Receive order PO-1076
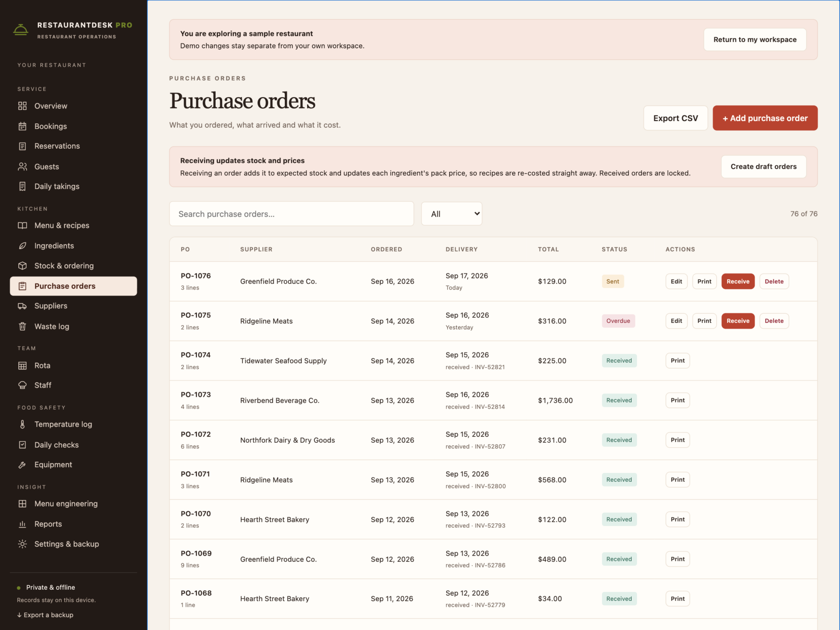 coord(738,281)
